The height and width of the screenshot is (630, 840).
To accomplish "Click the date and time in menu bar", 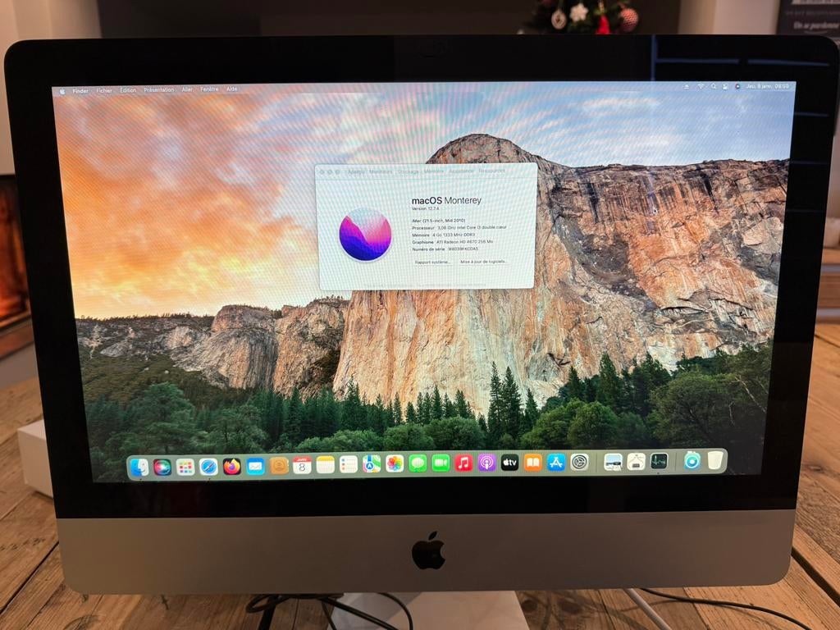I will click(768, 85).
